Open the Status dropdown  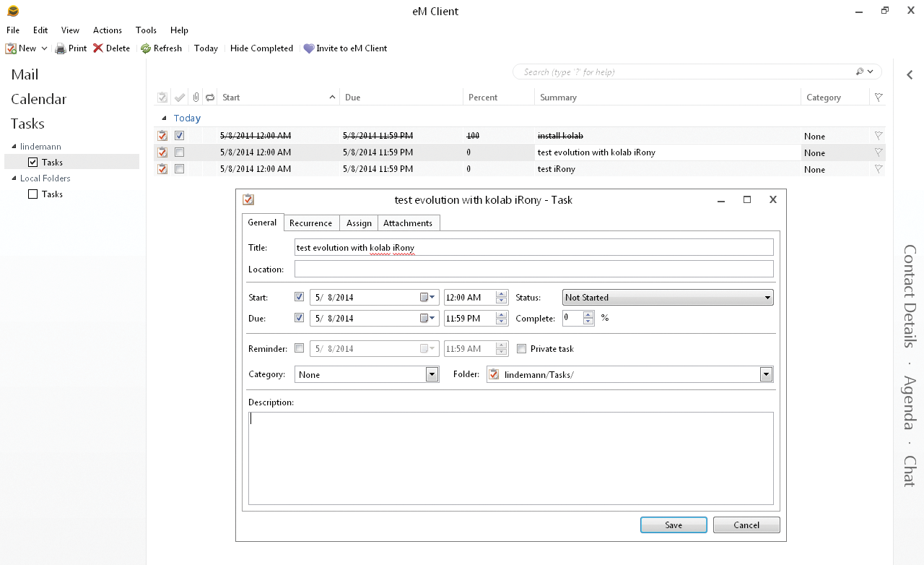668,297
